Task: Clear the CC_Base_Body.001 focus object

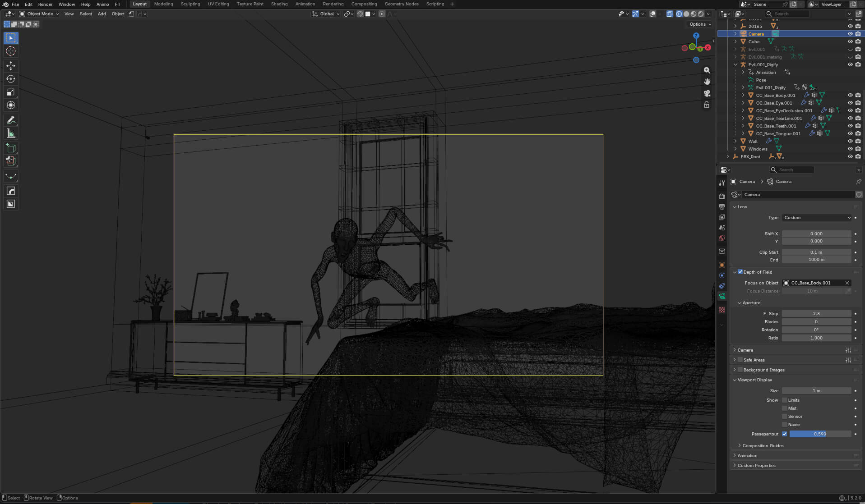Action: tap(847, 283)
